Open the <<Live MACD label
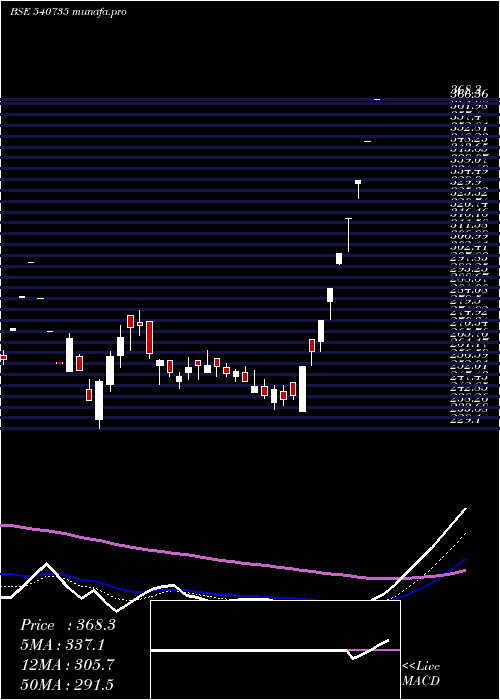Image resolution: width=500 pixels, height=700 pixels. click(x=421, y=673)
